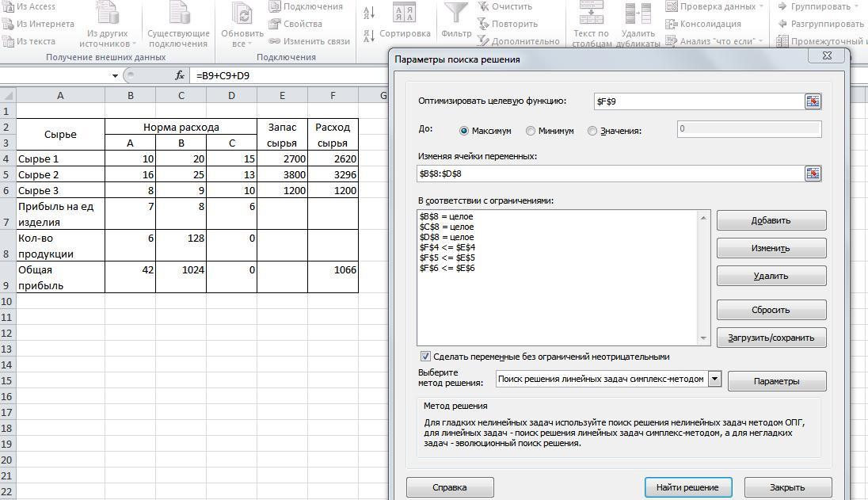Select the Минимум radio option
Viewport: 868px width, 500px height.
point(531,131)
